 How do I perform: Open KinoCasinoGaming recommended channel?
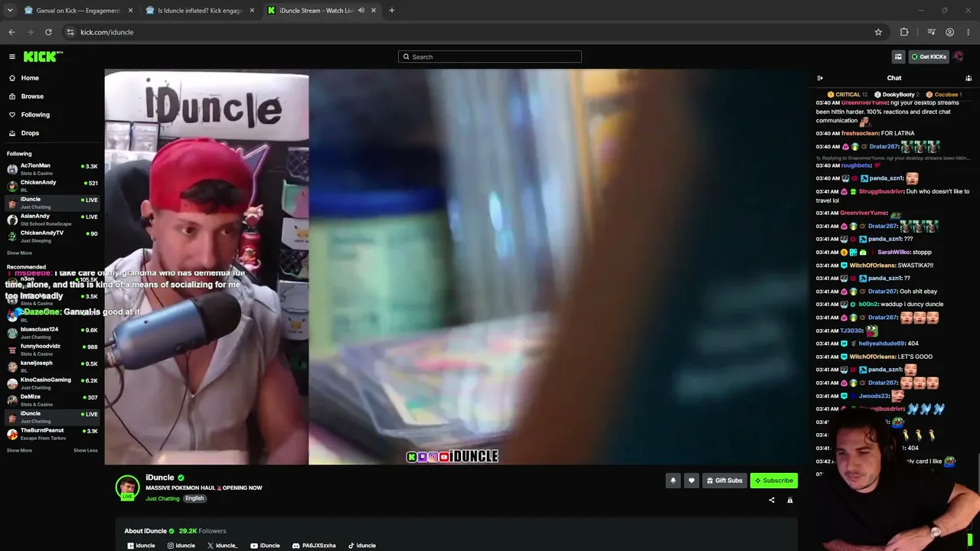(52, 383)
